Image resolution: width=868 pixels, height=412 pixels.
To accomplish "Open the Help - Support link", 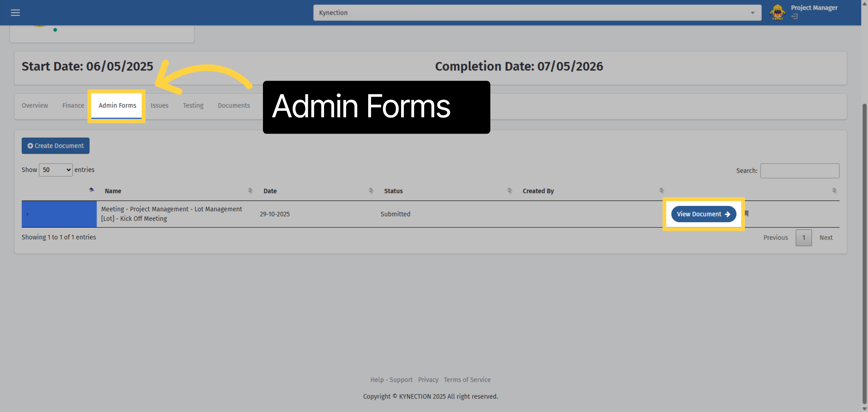I will click(391, 380).
